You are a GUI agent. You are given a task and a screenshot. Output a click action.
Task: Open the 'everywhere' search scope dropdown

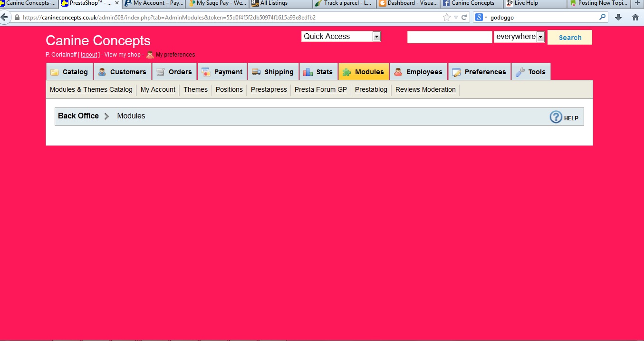(519, 37)
